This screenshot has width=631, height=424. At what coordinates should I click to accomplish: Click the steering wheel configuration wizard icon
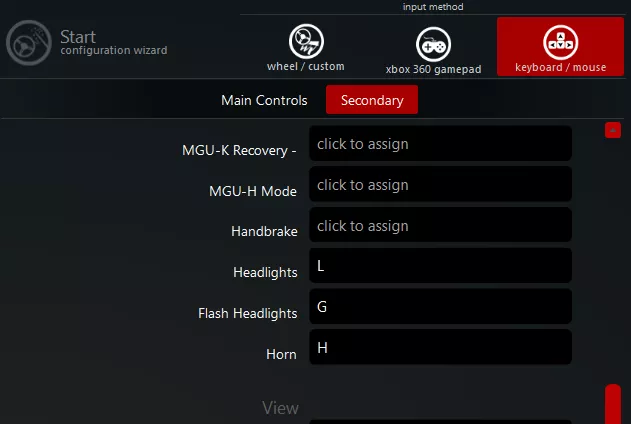click(29, 43)
